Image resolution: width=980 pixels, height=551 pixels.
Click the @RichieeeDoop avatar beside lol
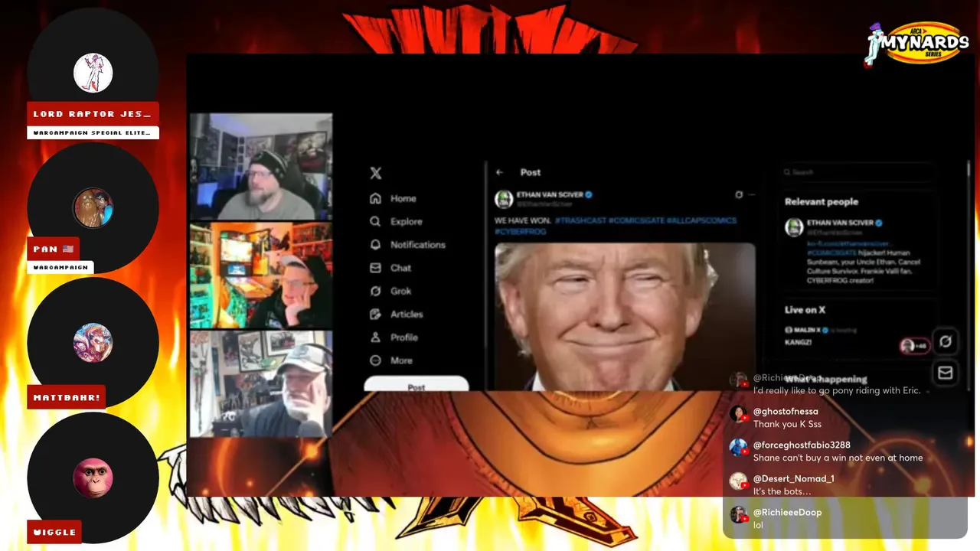[x=738, y=515]
